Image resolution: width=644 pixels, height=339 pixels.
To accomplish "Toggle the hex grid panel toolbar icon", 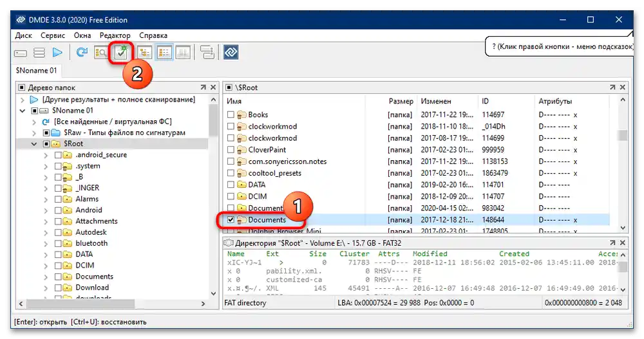I will [183, 53].
